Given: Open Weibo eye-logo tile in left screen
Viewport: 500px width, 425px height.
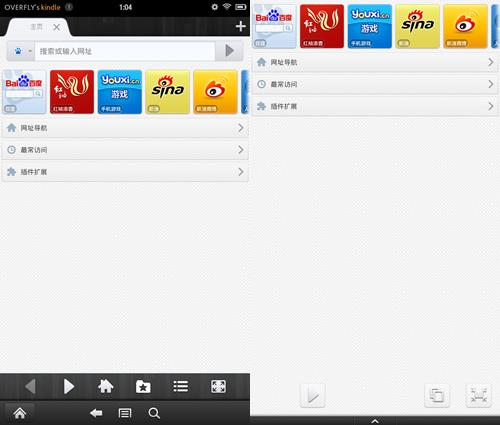Looking at the screenshot, I should 215,92.
